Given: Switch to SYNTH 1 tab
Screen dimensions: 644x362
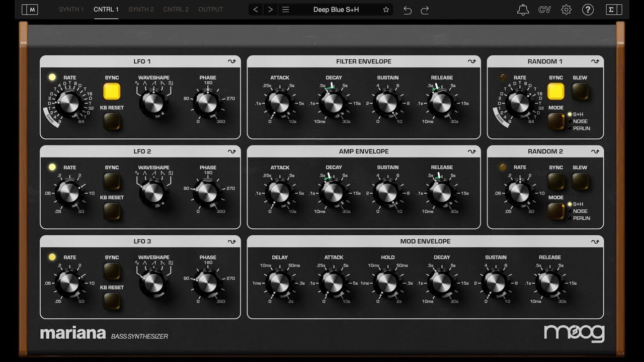Looking at the screenshot, I should pyautogui.click(x=71, y=10).
